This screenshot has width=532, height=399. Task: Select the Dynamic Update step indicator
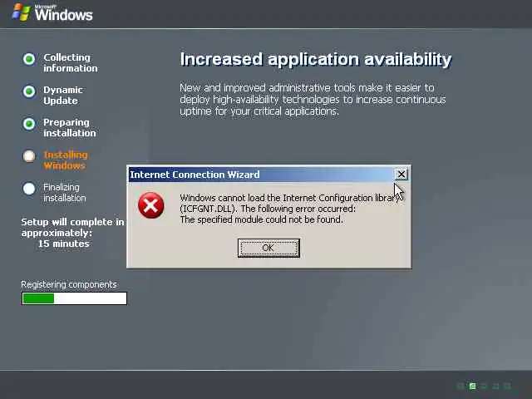pyautogui.click(x=29, y=91)
